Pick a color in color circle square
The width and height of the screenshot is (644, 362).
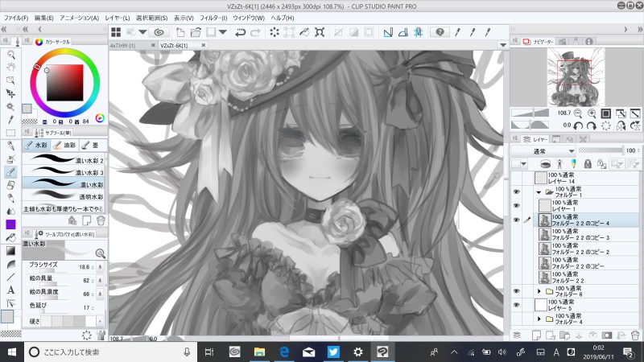tap(65, 83)
